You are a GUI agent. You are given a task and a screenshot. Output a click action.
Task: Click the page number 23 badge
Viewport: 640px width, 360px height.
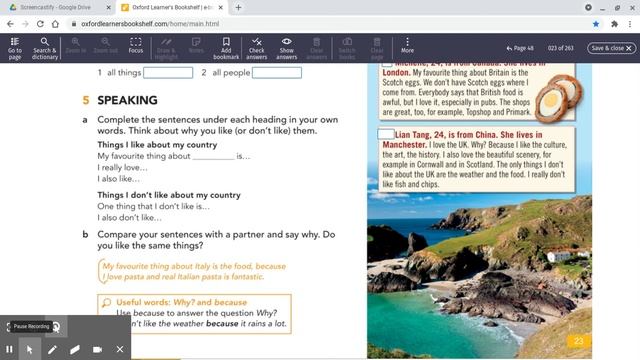pos(579,341)
